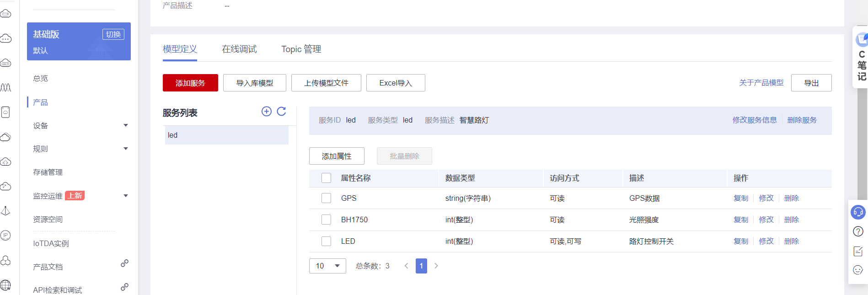Tick the checkbox for GPS property
The height and width of the screenshot is (295, 868).
pyautogui.click(x=326, y=198)
